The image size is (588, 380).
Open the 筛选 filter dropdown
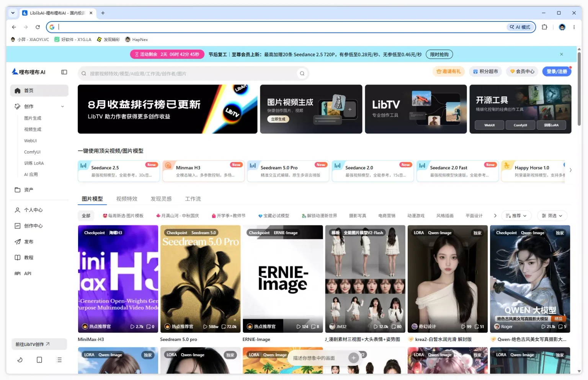tap(552, 216)
